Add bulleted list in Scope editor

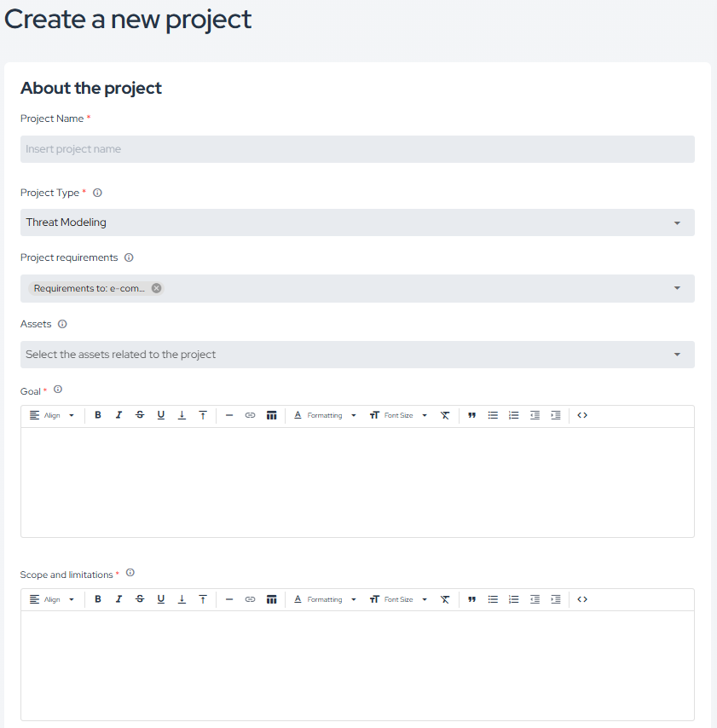tap(493, 599)
